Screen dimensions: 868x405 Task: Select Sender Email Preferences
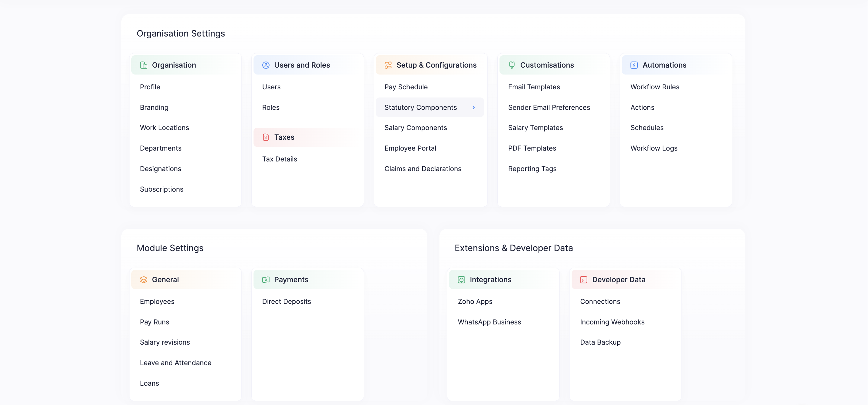549,107
